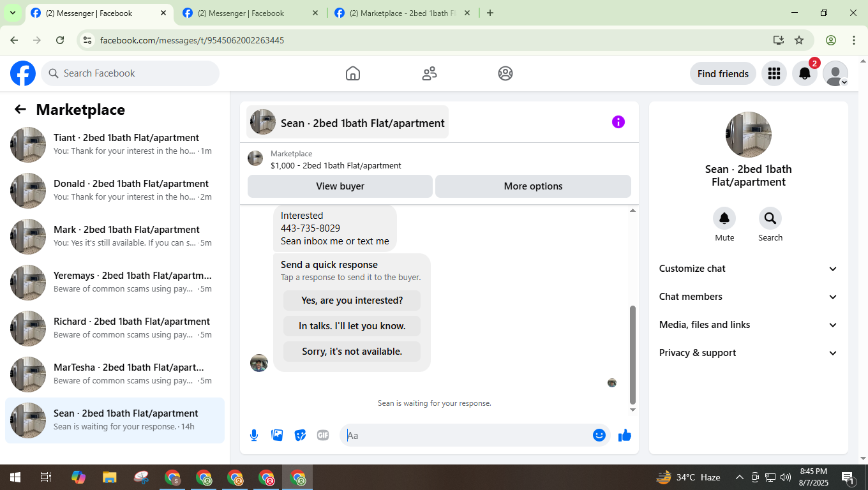The width and height of the screenshot is (868, 490).
Task: Bookmark this page star icon
Action: point(799,40)
